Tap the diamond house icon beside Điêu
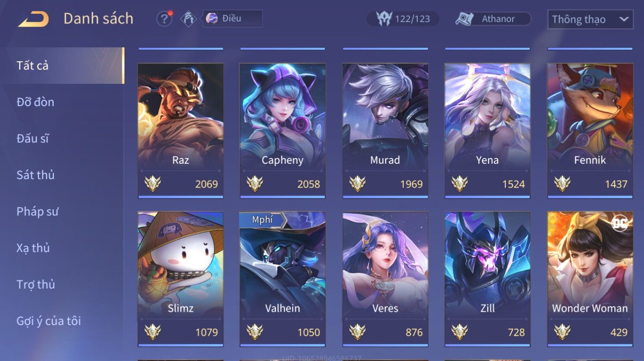 tap(188, 19)
